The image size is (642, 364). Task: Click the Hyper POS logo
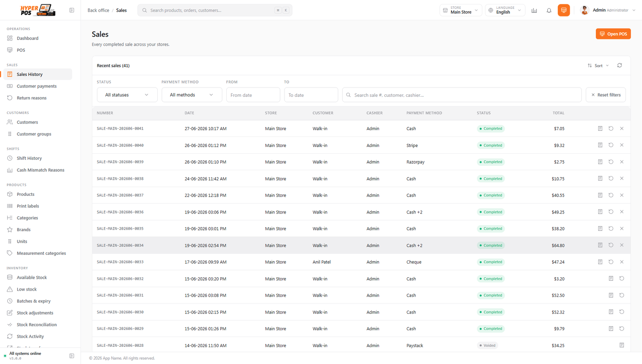(x=38, y=10)
